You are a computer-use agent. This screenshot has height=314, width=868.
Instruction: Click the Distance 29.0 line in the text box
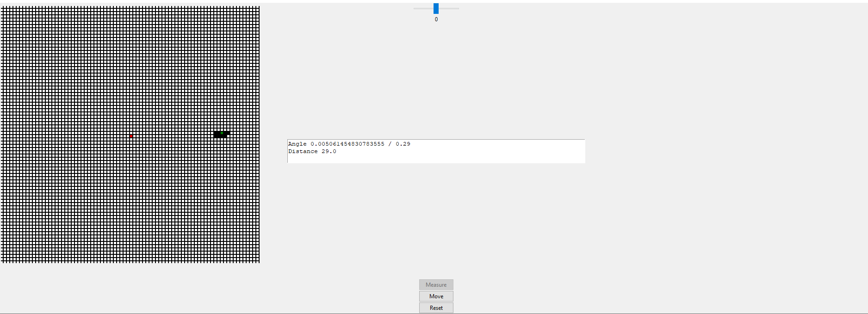coord(312,151)
